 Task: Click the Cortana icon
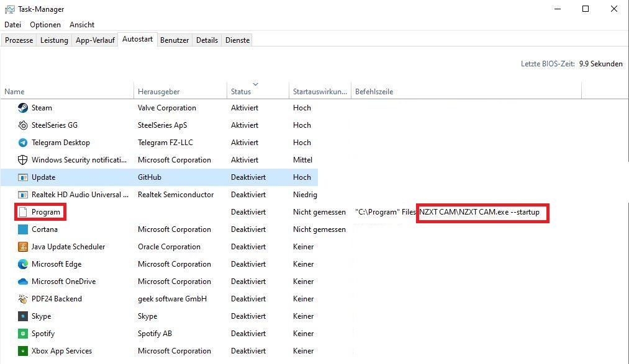23,229
